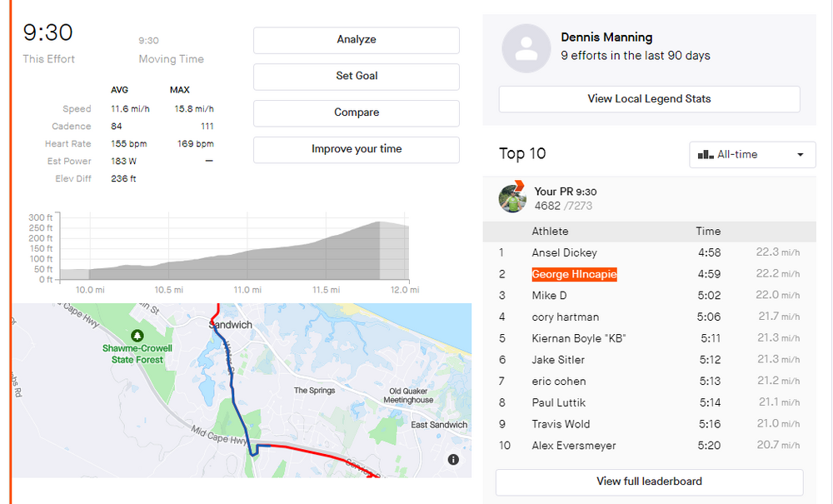Select Improve your time button

coord(356,149)
